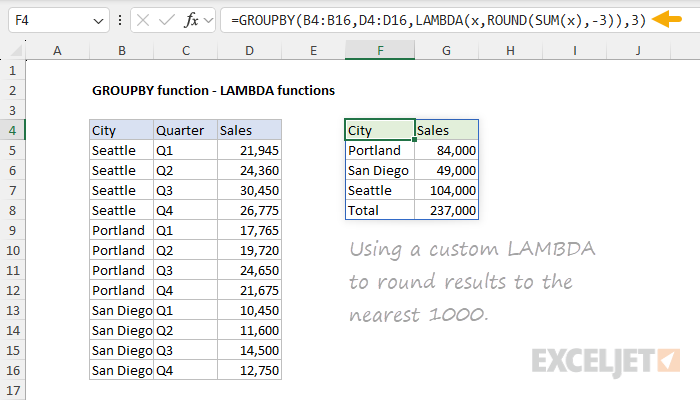The height and width of the screenshot is (400, 700).
Task: Select the 'Sales' header in column G
Action: tap(447, 130)
